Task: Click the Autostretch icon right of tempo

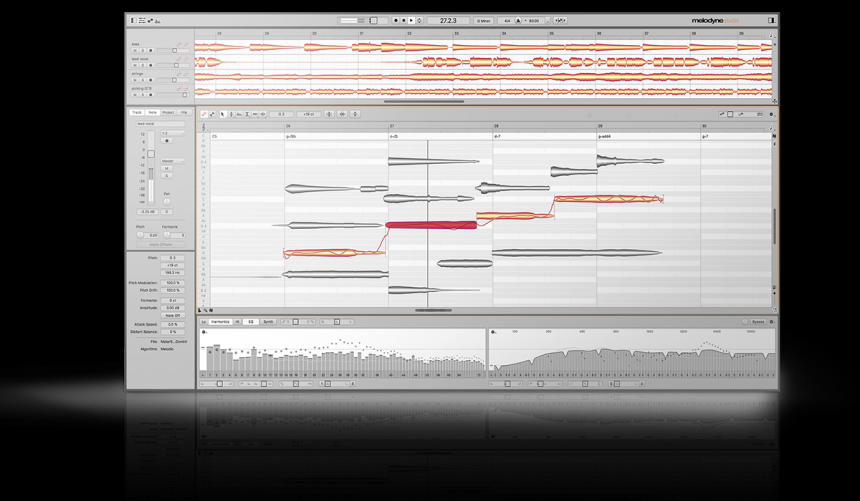Action: tap(561, 20)
